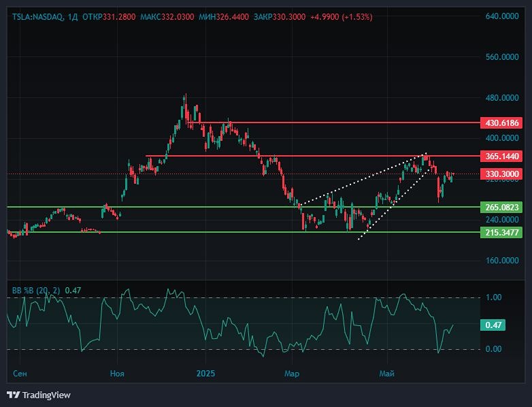
Task: Select the 365.1440 red resistance price label
Action: (503, 156)
